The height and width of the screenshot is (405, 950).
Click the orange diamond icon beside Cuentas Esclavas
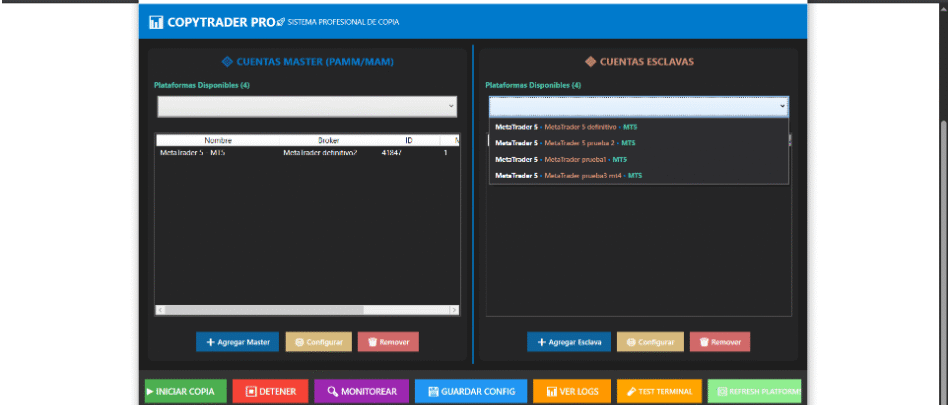point(590,61)
